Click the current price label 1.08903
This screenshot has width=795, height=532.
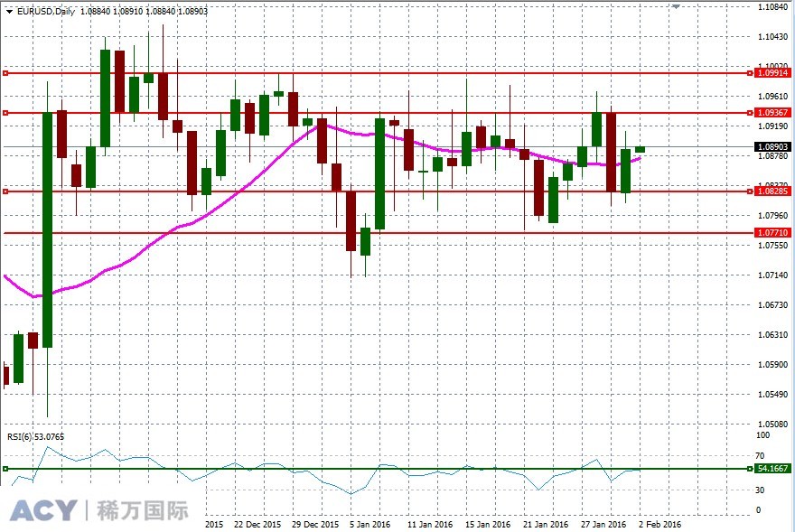tap(772, 147)
